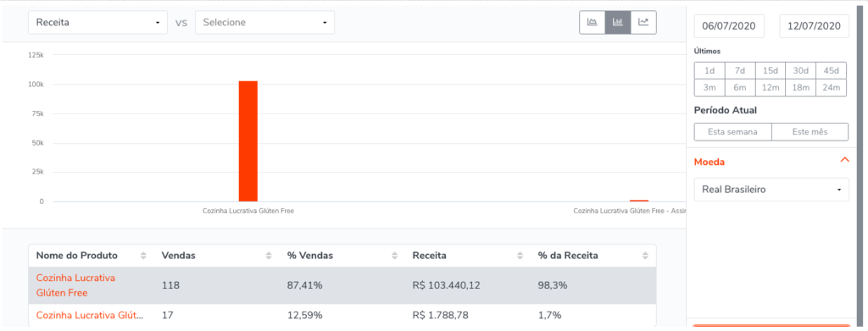The width and height of the screenshot is (868, 331).
Task: Sort table by Vendas column arrows
Action: (x=269, y=256)
